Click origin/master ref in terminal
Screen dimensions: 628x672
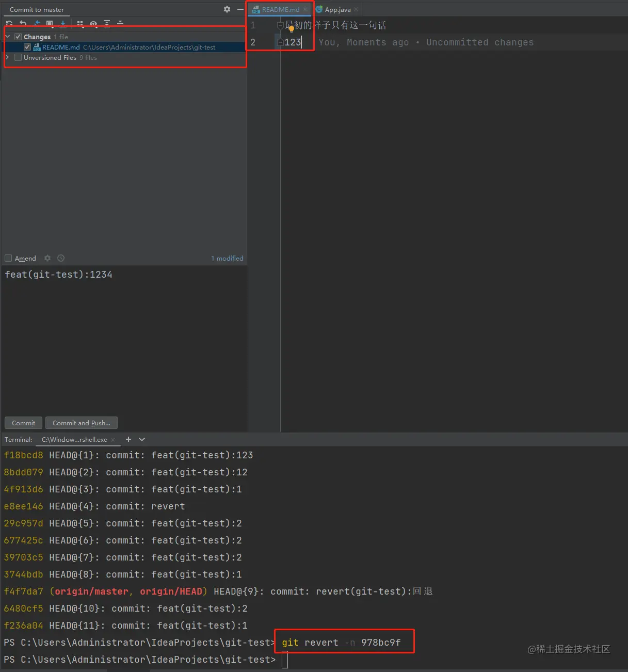91,591
